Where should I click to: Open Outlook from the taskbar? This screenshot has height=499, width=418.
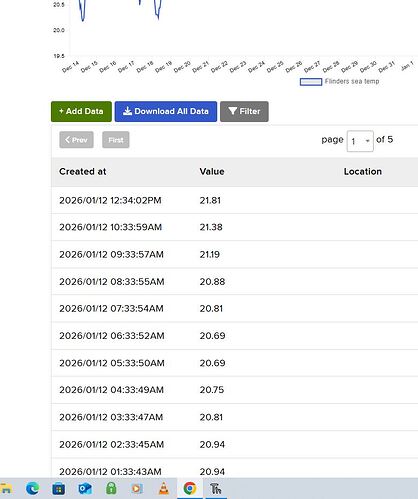pyautogui.click(x=85, y=489)
